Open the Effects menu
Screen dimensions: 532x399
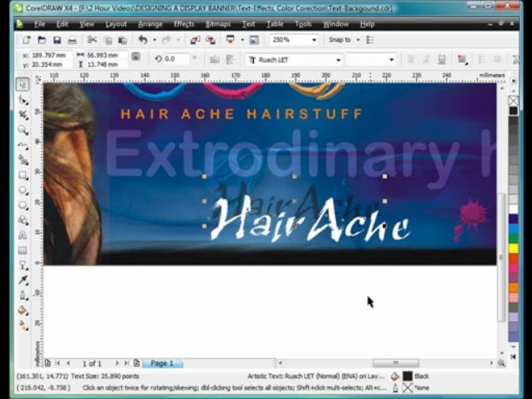[184, 24]
